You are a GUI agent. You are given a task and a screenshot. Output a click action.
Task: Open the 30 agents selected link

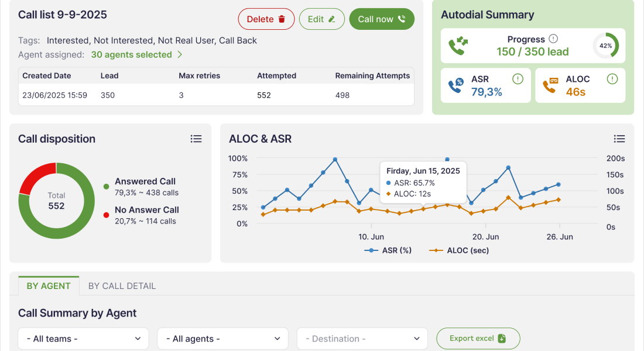[x=137, y=54]
